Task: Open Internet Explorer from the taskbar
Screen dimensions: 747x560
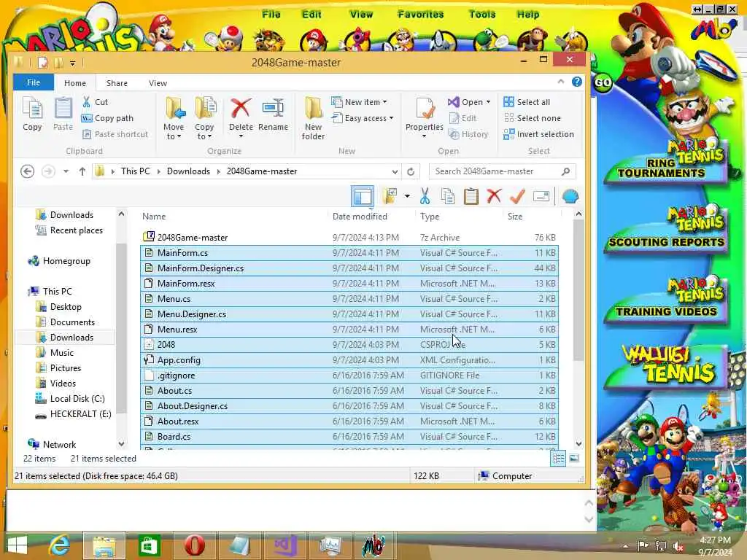Action: click(60, 545)
